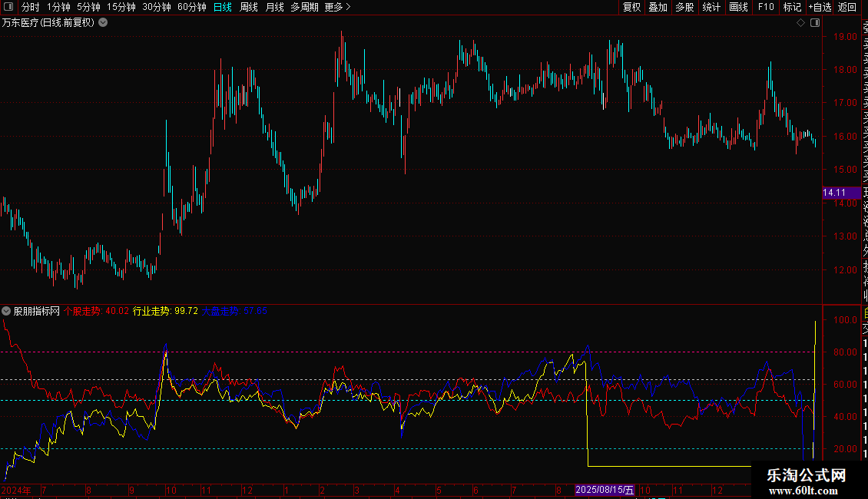Select the 大盘走势: 57.65 readout
Screen dimensions: 868x499
coord(234,311)
